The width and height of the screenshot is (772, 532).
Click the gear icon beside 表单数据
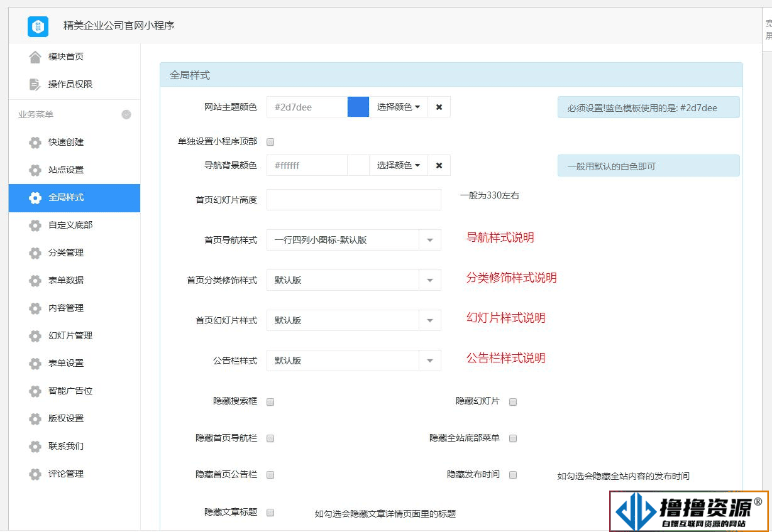click(35, 280)
